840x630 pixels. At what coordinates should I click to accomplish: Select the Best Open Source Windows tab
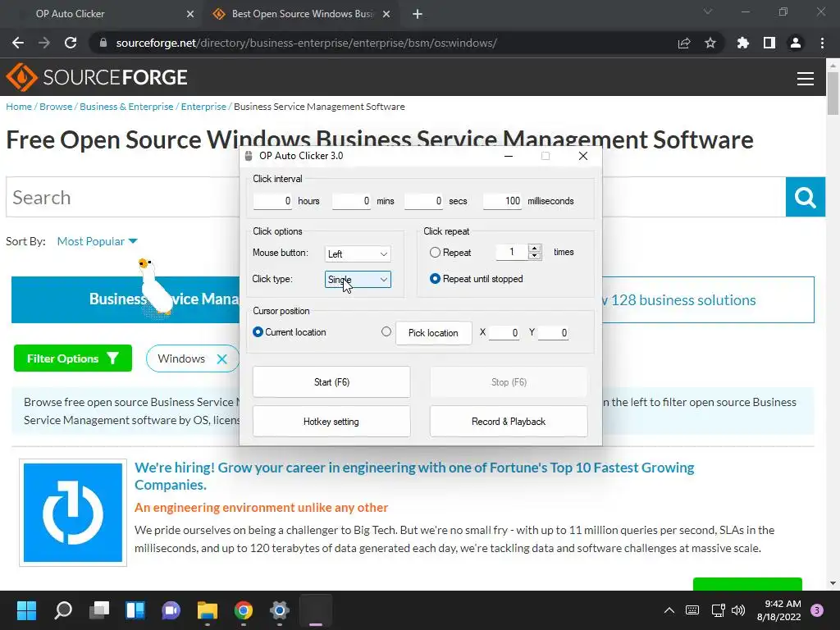303,15
